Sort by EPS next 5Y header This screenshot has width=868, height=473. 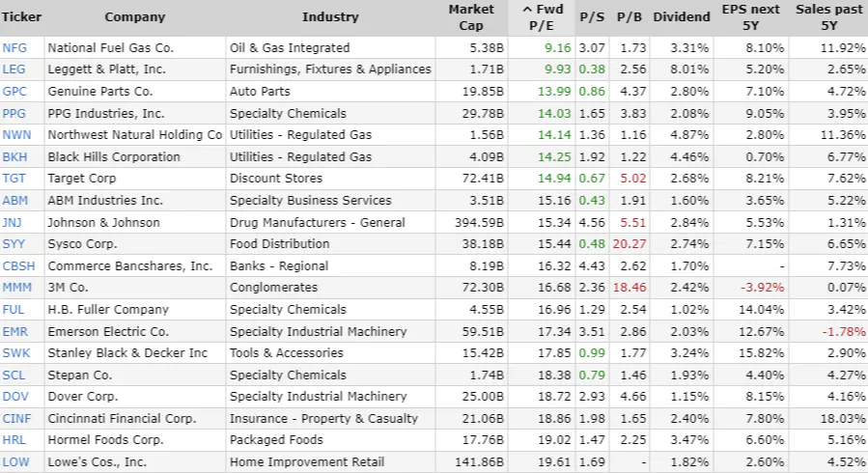pyautogui.click(x=750, y=17)
